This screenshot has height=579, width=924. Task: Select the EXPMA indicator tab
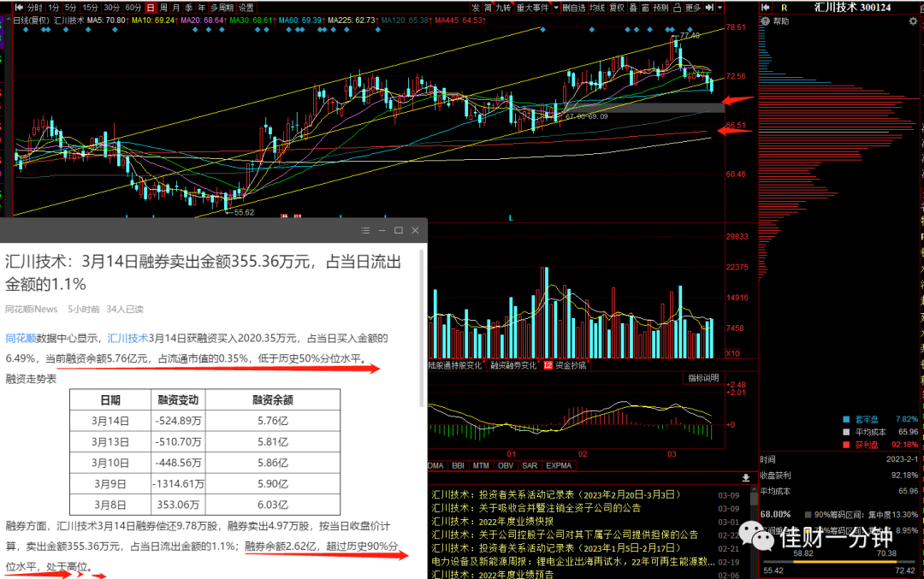point(559,465)
